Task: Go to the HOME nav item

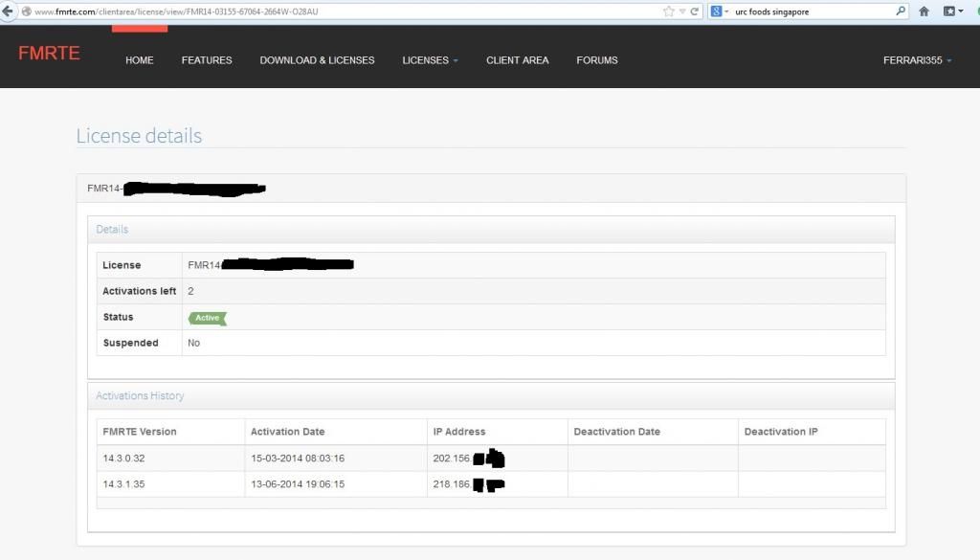Action: pos(139,60)
